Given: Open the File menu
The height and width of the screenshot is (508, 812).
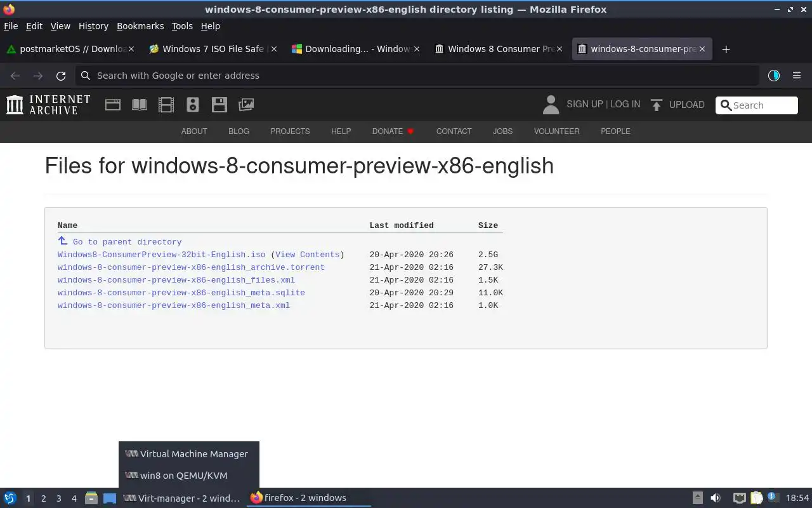Looking at the screenshot, I should click(11, 26).
